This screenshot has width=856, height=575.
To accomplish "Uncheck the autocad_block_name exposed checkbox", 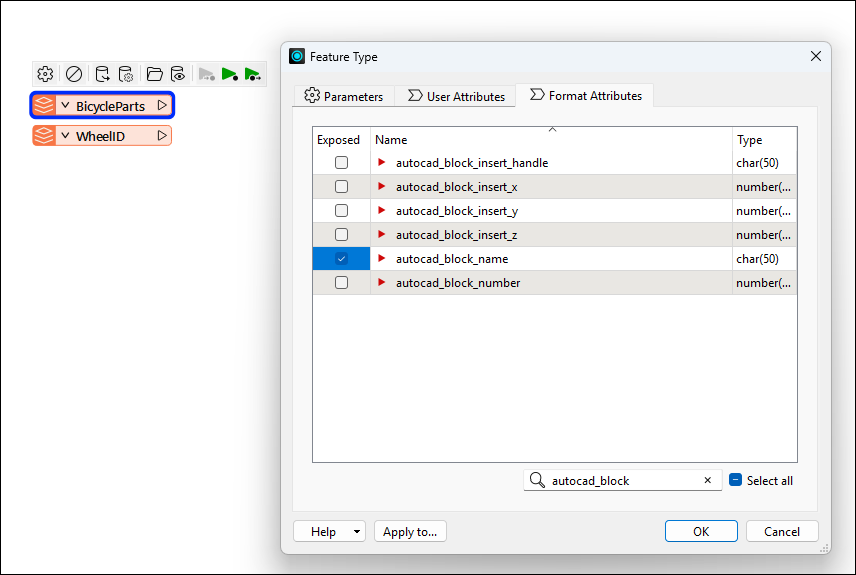I will click(341, 259).
